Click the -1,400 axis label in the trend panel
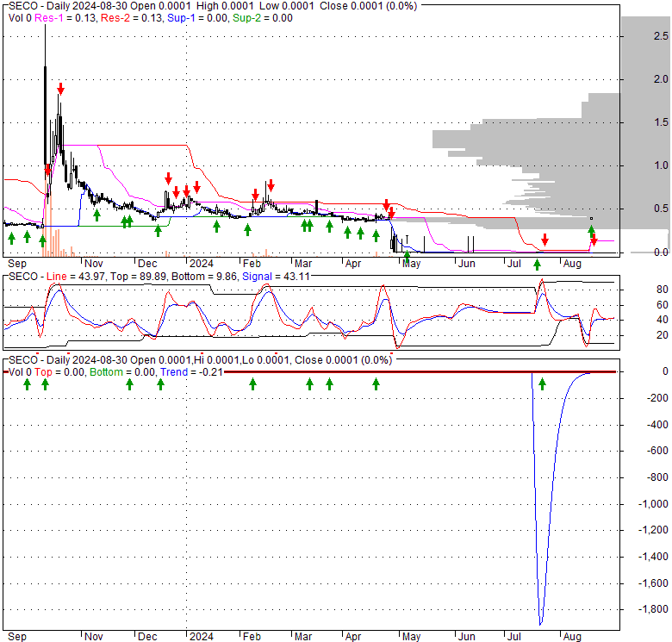Screen dimensions: 672x642 [x=653, y=557]
